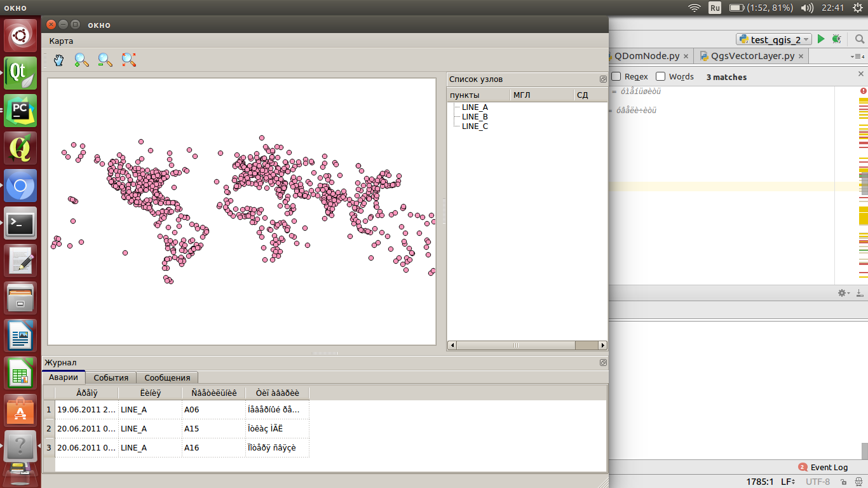868x488 pixels.
Task: Open Search Everywhere magnifier in PyCharm
Action: pyautogui.click(x=859, y=39)
